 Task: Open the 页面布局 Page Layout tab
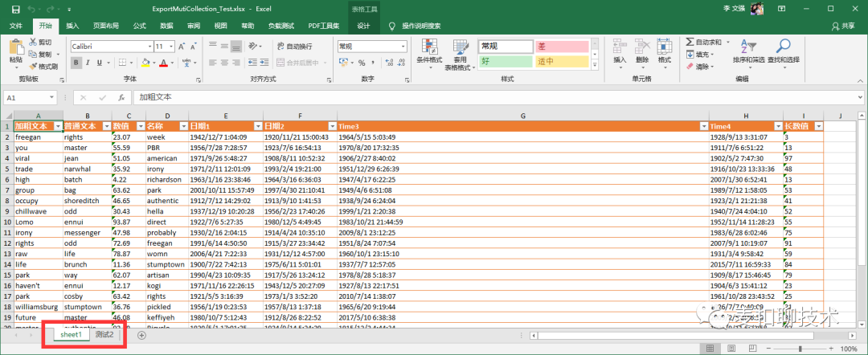click(106, 26)
